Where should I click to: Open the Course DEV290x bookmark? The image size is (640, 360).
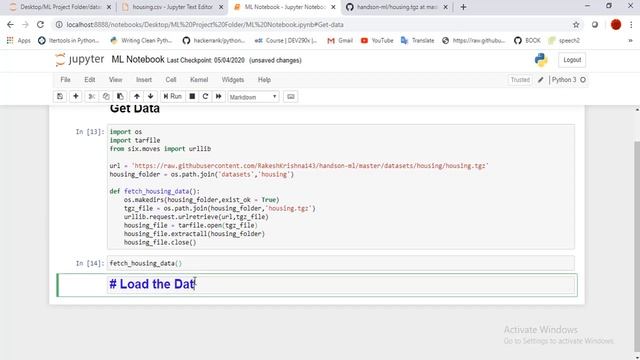tap(286, 40)
